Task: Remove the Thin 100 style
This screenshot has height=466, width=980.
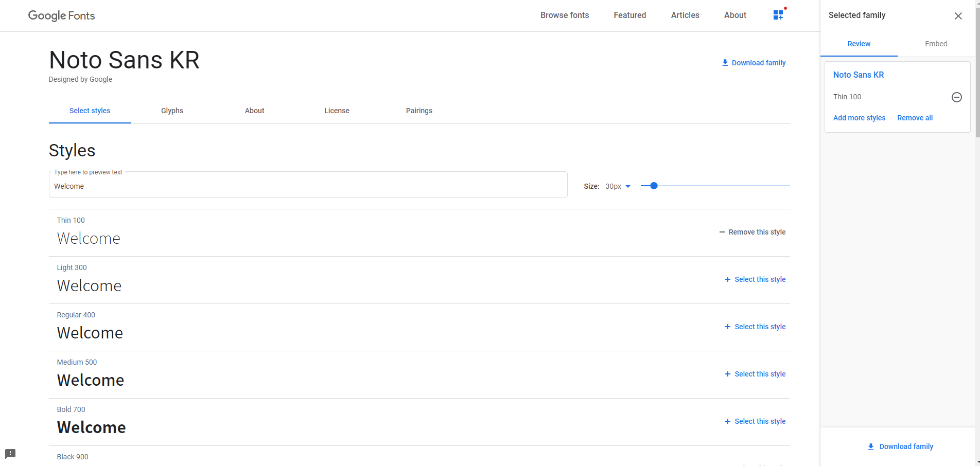Action: coord(752,232)
